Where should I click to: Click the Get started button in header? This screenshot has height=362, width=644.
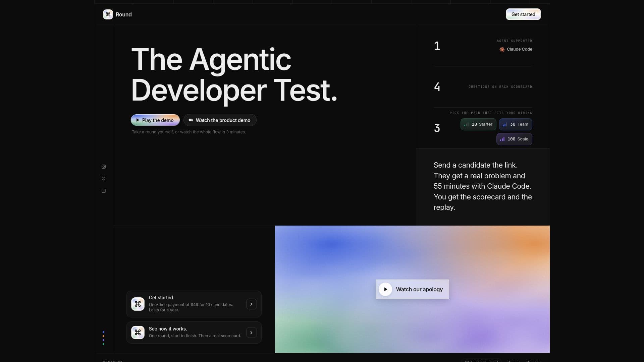523,14
